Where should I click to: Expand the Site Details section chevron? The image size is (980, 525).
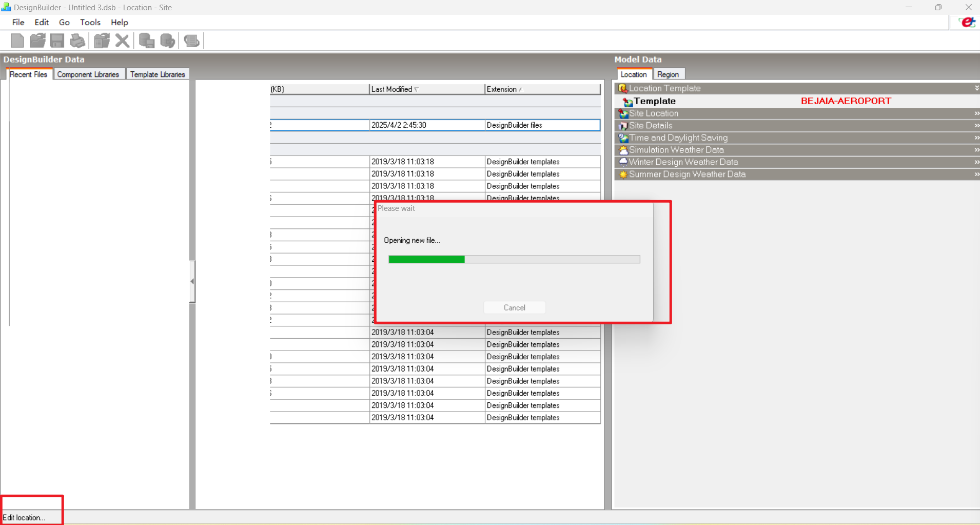point(976,126)
